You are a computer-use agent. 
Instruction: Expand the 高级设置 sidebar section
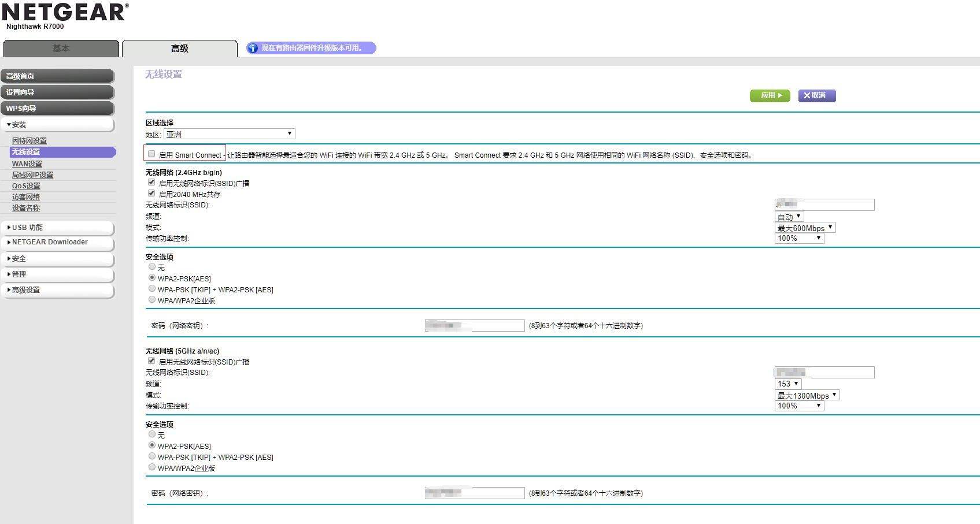pyautogui.click(x=26, y=290)
